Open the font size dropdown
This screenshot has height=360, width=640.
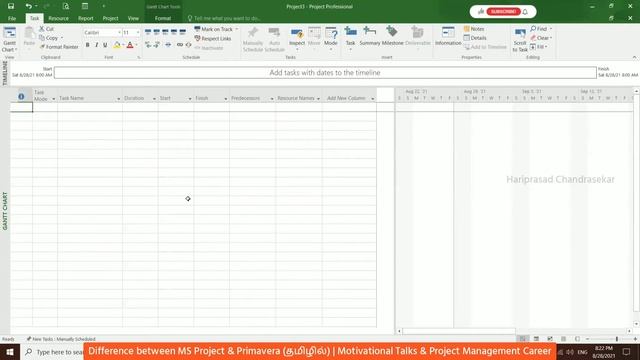[138, 32]
